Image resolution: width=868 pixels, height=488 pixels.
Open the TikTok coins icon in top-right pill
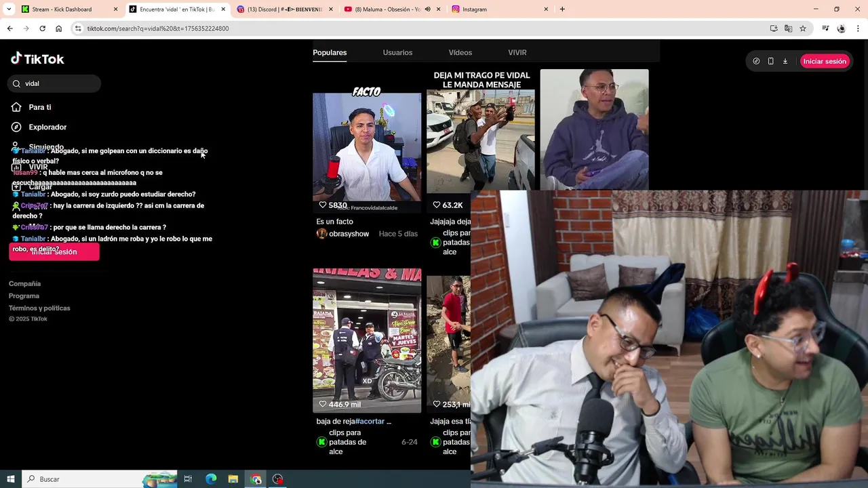pyautogui.click(x=756, y=61)
